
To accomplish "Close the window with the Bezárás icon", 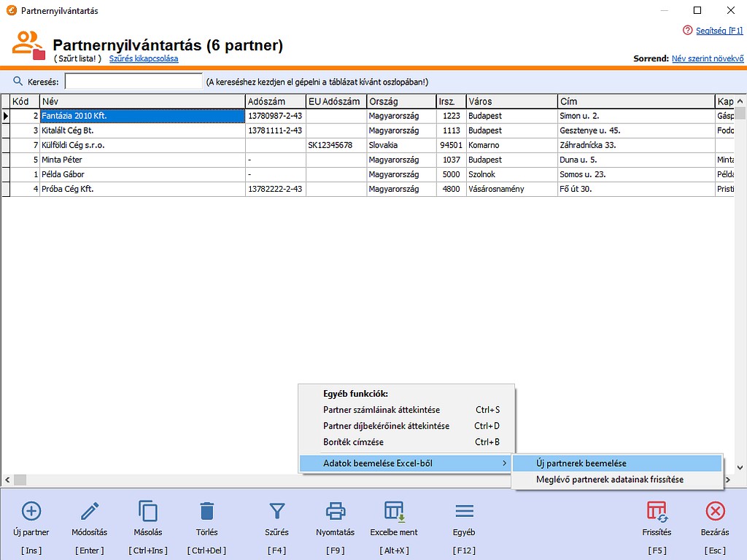I will click(x=715, y=511).
